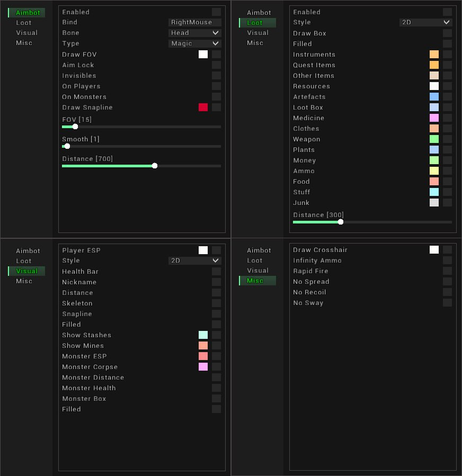462x476 pixels.
Task: Toggle the Loot Draw Box checkbox
Action: (447, 33)
